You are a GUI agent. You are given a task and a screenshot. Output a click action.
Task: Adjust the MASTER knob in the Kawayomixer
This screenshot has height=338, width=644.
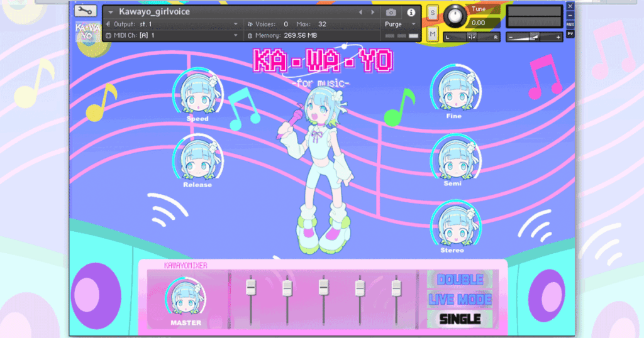pyautogui.click(x=186, y=297)
